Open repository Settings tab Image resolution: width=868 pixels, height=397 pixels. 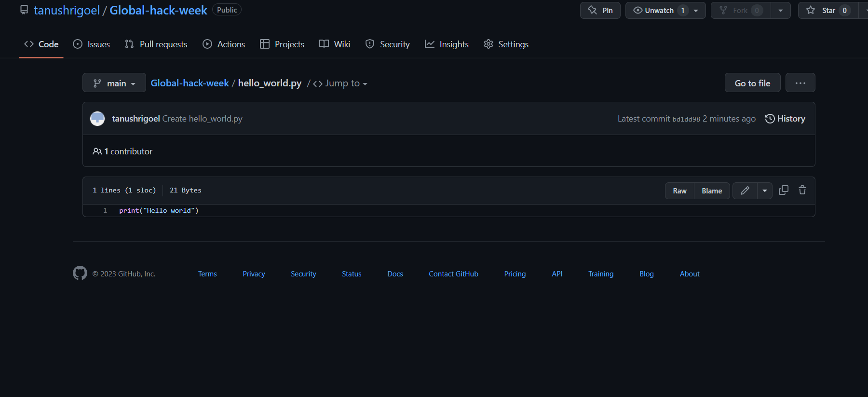tap(506, 44)
